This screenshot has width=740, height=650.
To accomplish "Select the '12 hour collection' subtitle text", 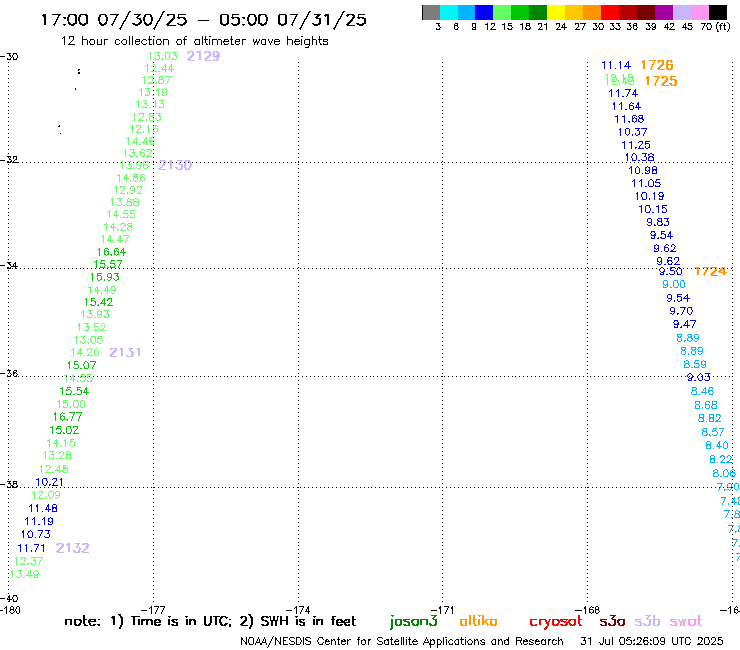I will click(194, 41).
